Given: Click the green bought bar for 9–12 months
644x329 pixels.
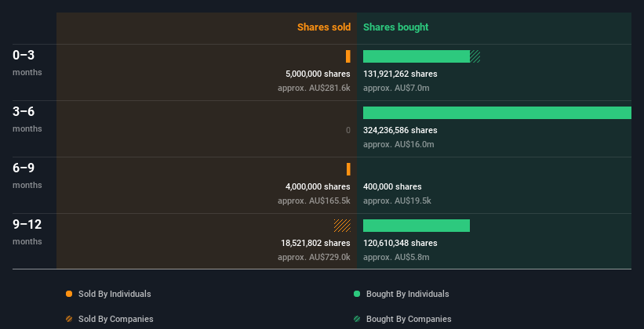Looking at the screenshot, I should point(417,226).
